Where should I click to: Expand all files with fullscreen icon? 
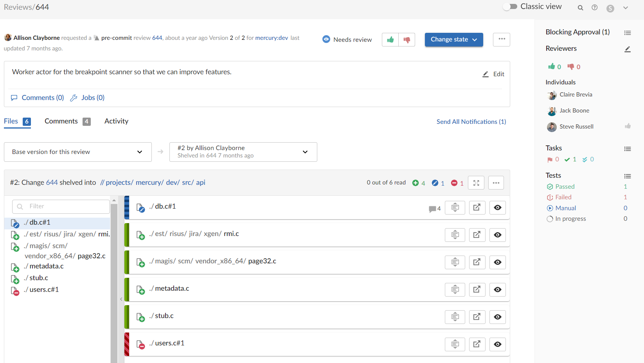pyautogui.click(x=476, y=183)
